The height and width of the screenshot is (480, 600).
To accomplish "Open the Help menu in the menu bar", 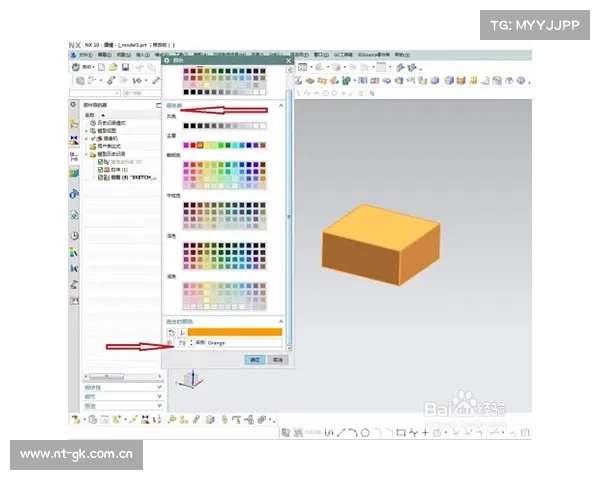I will pos(402,55).
